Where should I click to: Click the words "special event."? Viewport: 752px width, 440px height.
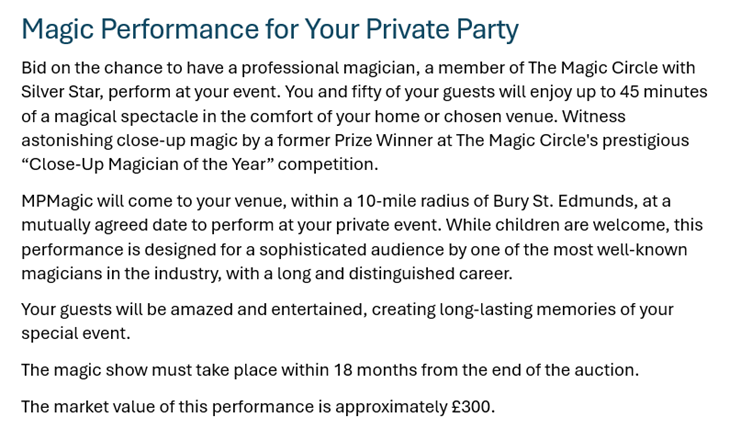click(75, 333)
